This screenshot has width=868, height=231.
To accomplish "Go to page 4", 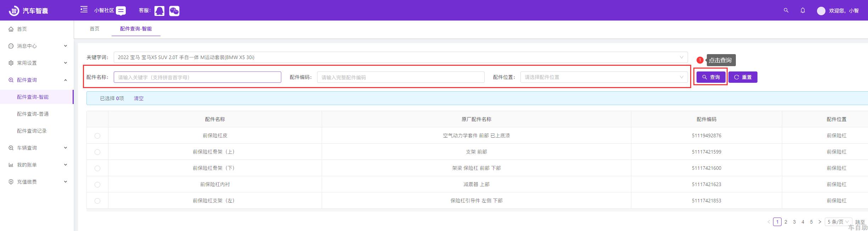I will click(803, 222).
